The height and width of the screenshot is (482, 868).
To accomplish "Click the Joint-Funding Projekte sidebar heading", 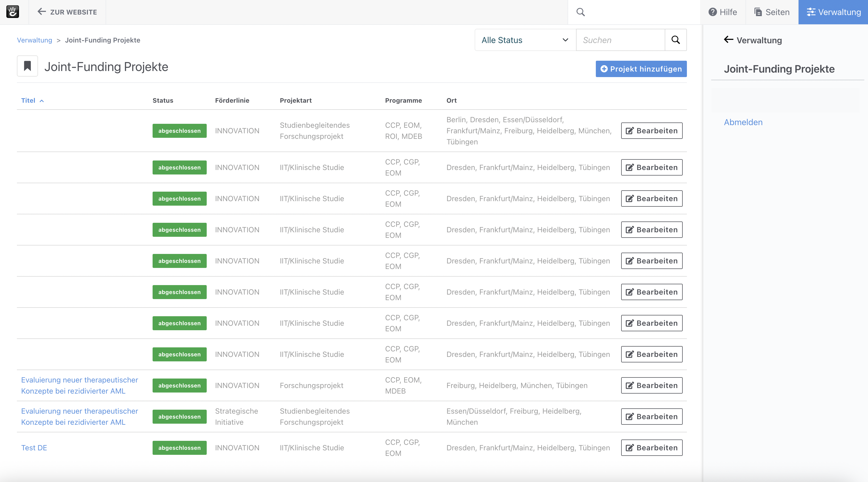I will 779,69.
